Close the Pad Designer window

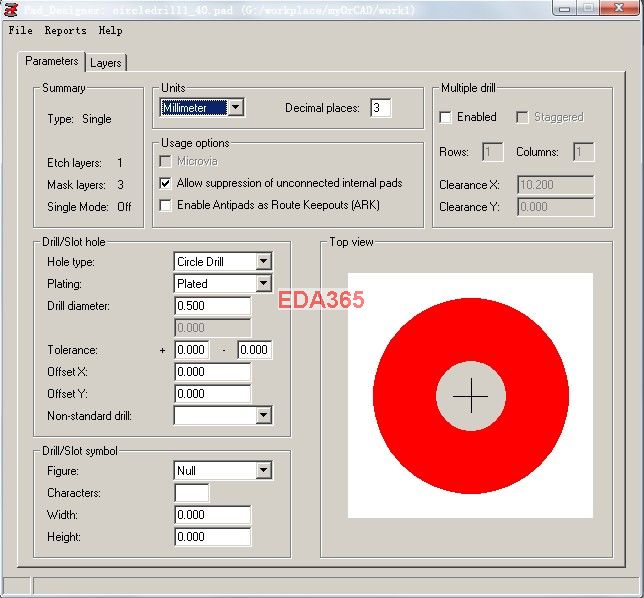pos(619,8)
